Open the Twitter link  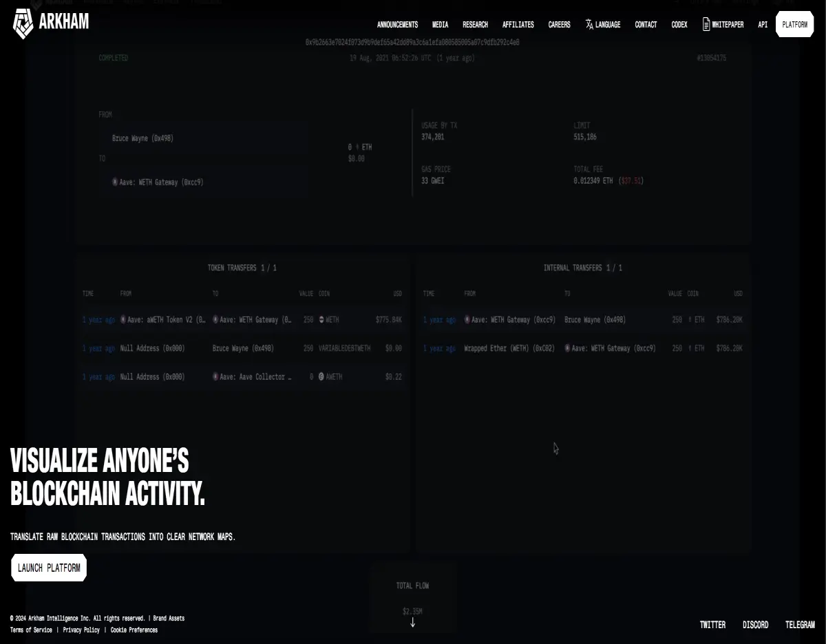click(712, 625)
